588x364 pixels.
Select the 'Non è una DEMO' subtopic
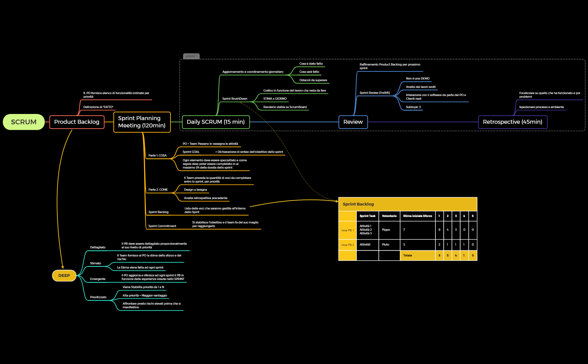tap(417, 78)
